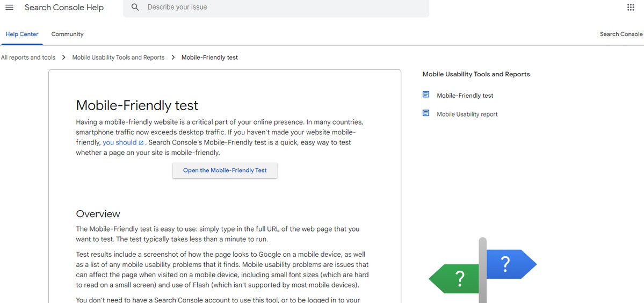Open Mobile Usability report sidebar link

(x=467, y=114)
